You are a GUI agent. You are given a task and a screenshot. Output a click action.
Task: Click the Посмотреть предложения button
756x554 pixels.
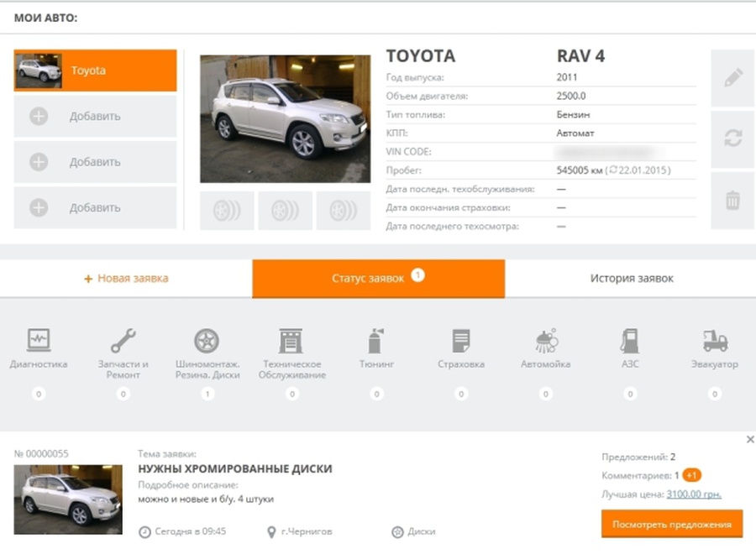[672, 524]
